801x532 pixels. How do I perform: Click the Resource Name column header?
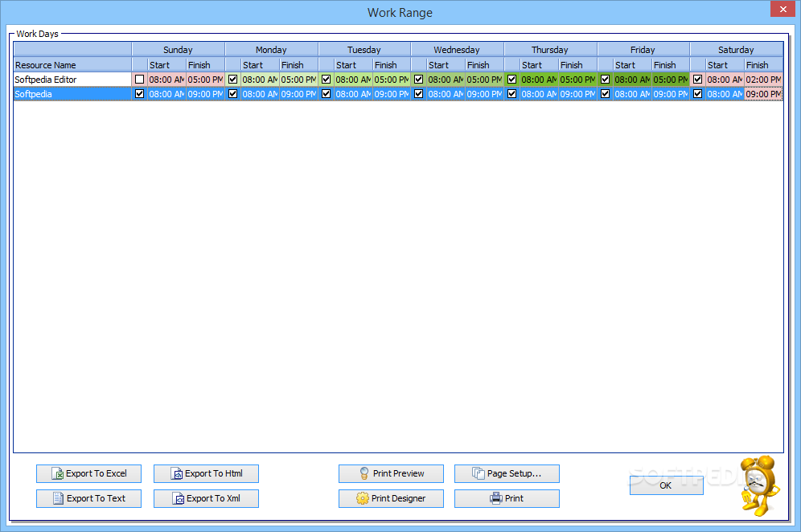(x=72, y=65)
